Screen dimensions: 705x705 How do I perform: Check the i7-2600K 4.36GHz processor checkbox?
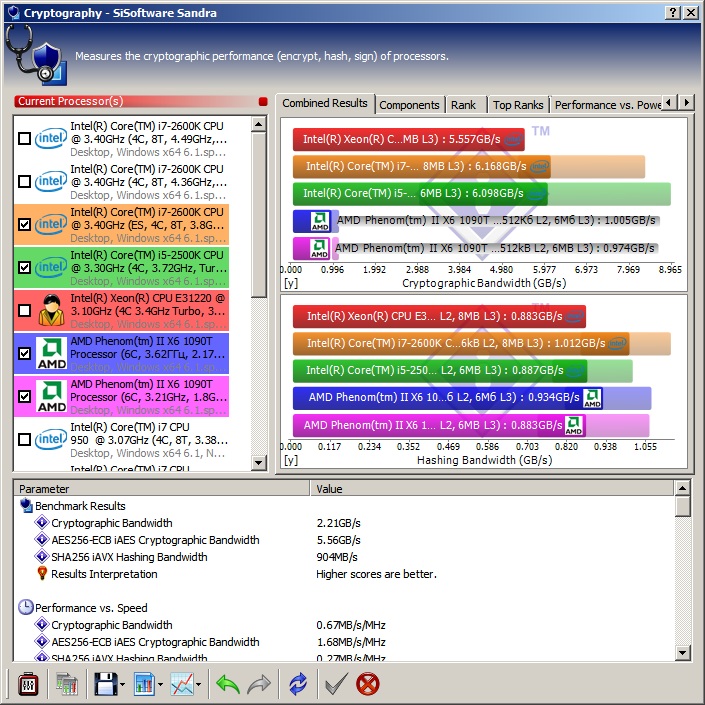coord(24,182)
